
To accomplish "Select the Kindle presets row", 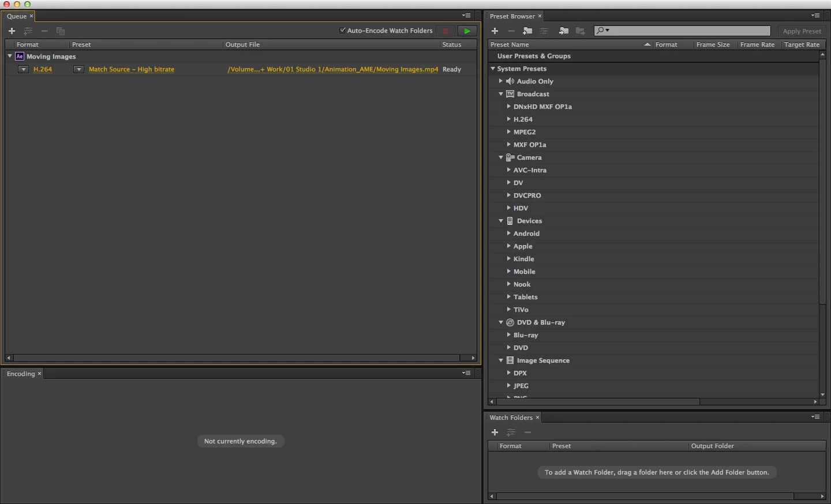I will 653,259.
